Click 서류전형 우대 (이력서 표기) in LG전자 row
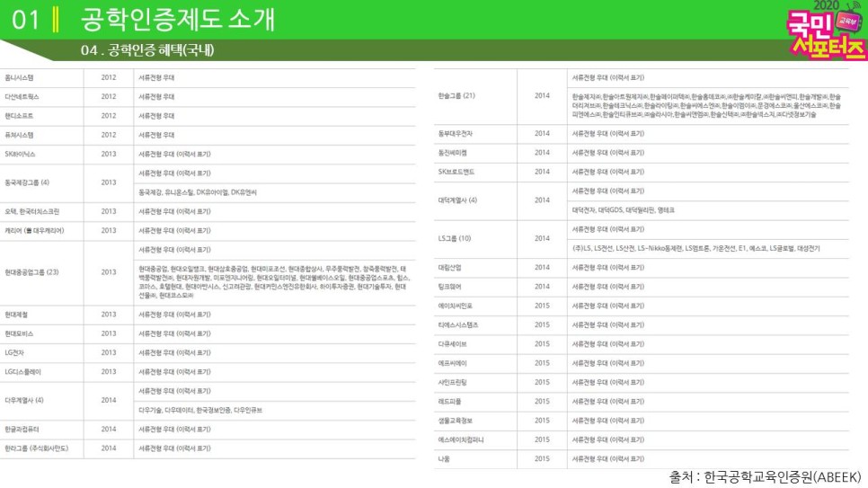Image resolution: width=868 pixels, height=488 pixels. (174, 353)
